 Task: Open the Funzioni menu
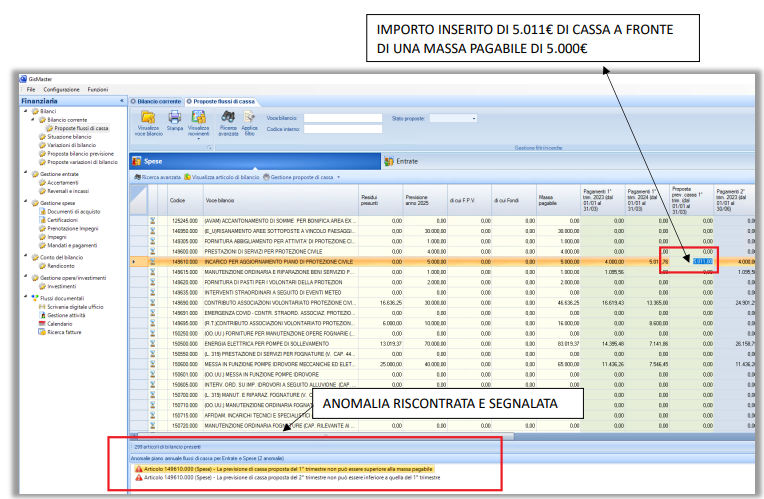[x=98, y=90]
